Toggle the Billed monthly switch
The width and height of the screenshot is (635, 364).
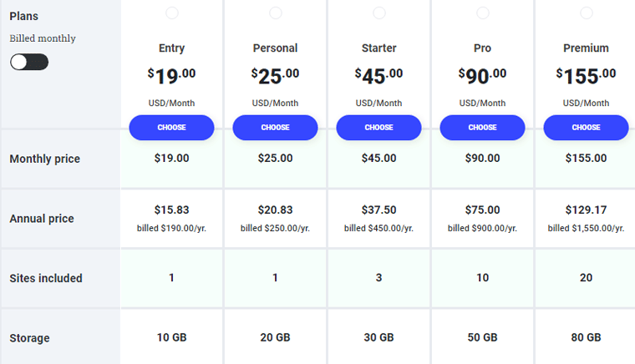click(29, 62)
